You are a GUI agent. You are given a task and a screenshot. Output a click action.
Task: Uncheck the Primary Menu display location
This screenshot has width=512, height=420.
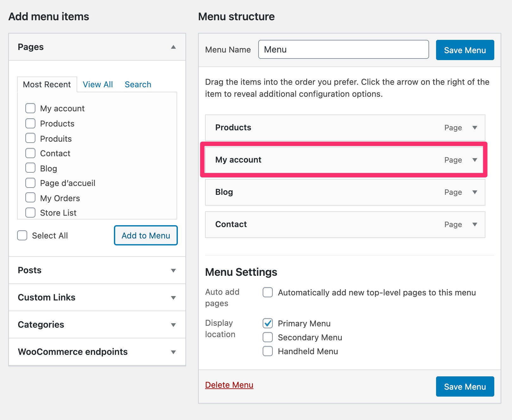tap(268, 323)
